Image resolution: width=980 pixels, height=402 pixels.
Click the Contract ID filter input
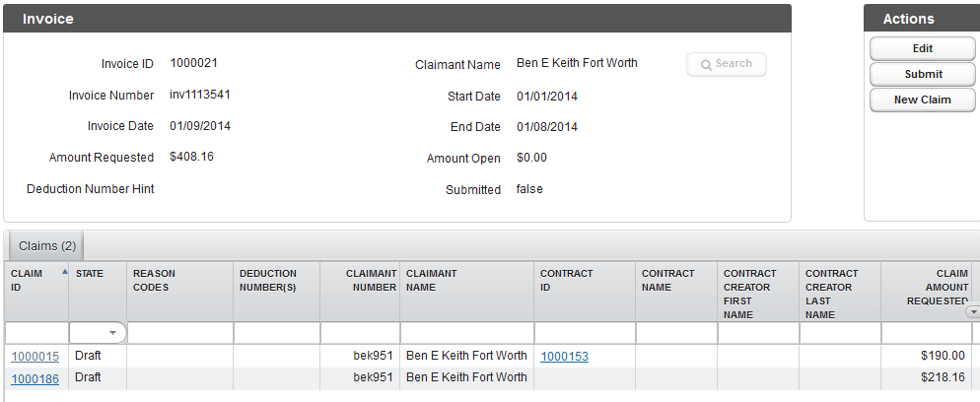pos(584,333)
